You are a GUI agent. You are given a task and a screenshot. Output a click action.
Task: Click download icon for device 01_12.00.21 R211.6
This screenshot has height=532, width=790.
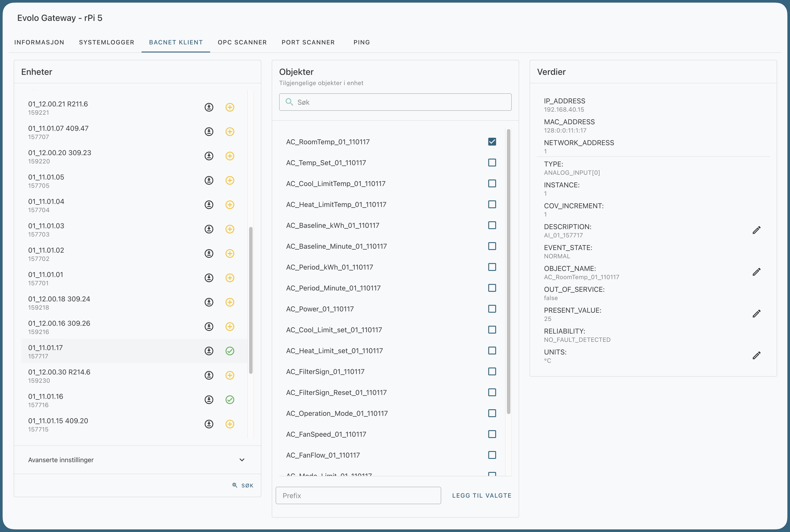pos(209,107)
